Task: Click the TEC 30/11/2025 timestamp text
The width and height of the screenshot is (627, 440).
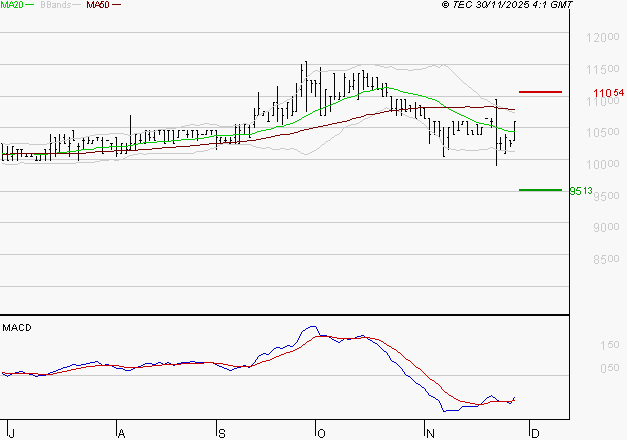Action: [x=507, y=5]
